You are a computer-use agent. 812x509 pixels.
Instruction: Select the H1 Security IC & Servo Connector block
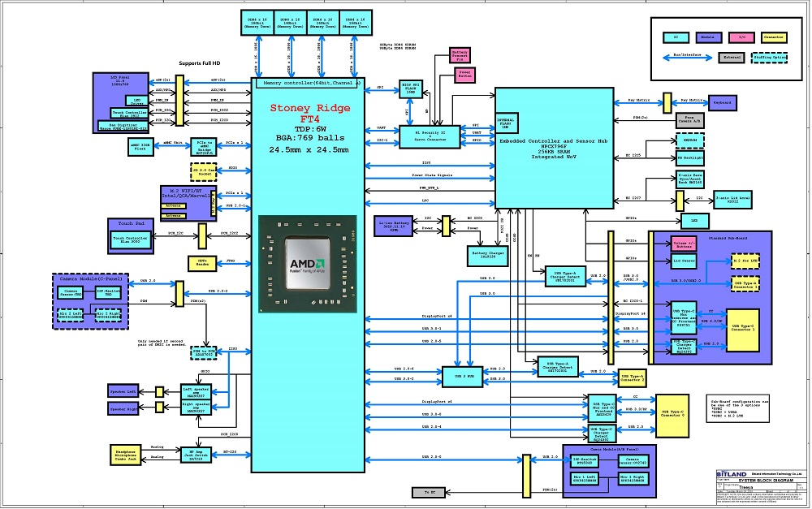coord(430,136)
